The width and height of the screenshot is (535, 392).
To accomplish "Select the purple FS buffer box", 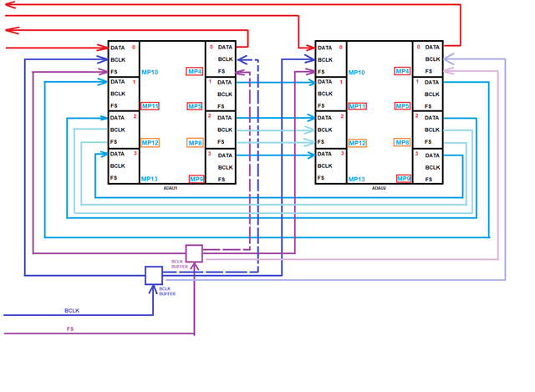I will point(194,253).
